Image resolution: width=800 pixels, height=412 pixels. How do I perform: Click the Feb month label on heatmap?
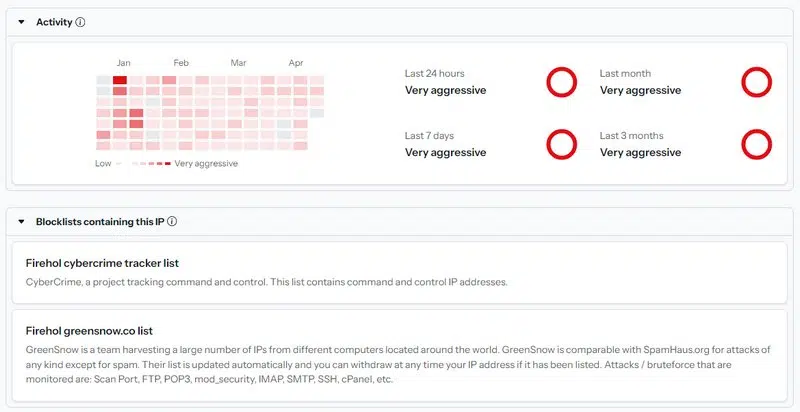[181, 63]
